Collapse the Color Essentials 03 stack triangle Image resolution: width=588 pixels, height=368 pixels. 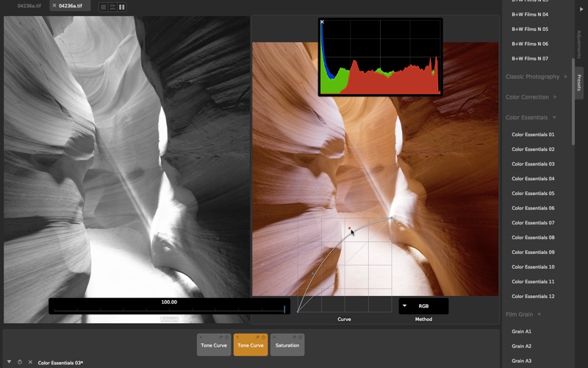tap(9, 362)
